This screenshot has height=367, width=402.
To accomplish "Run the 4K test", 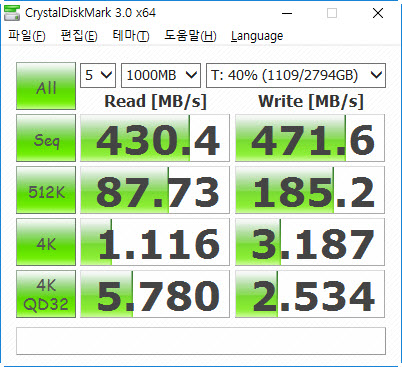I will (46, 242).
